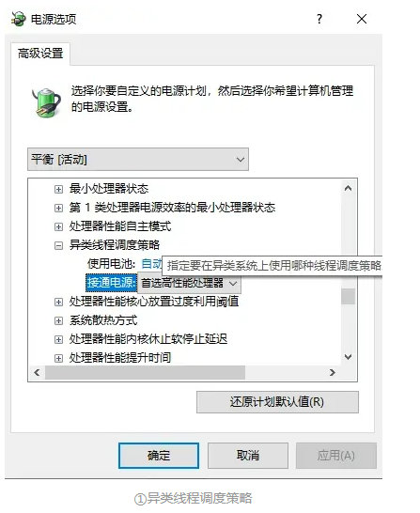Click the horizontal scrollbar right arrow

(x=333, y=372)
